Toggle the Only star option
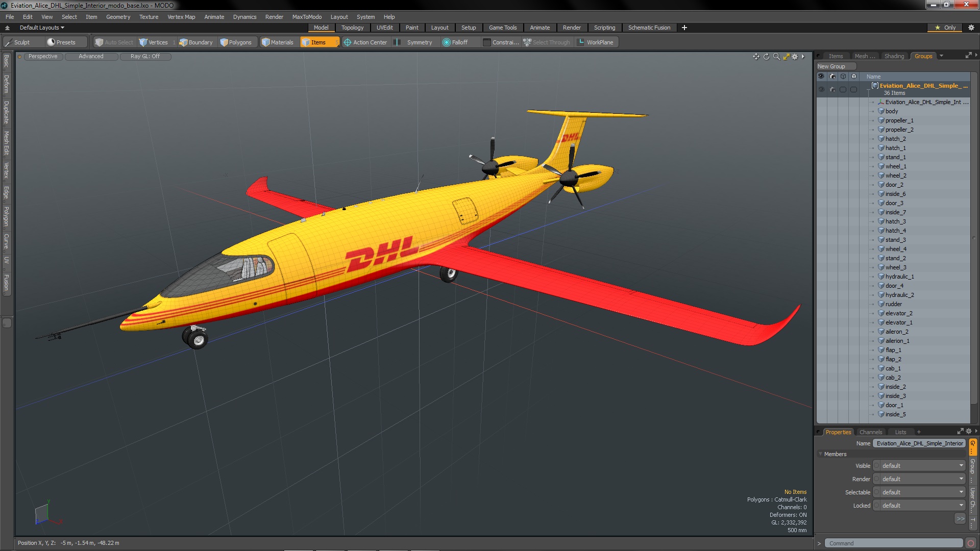Screen dimensions: 980x551 pos(945,28)
